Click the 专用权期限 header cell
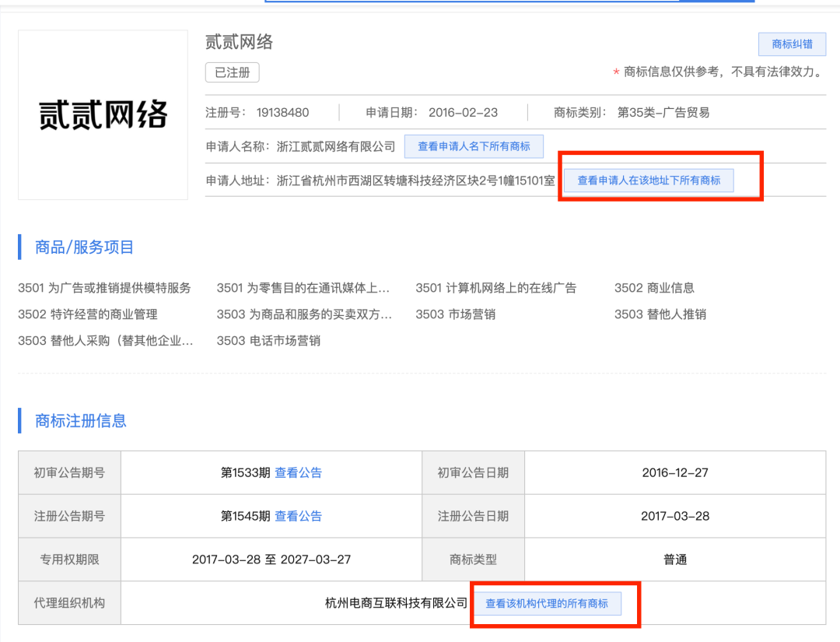Image resolution: width=840 pixels, height=642 pixels. click(x=70, y=560)
